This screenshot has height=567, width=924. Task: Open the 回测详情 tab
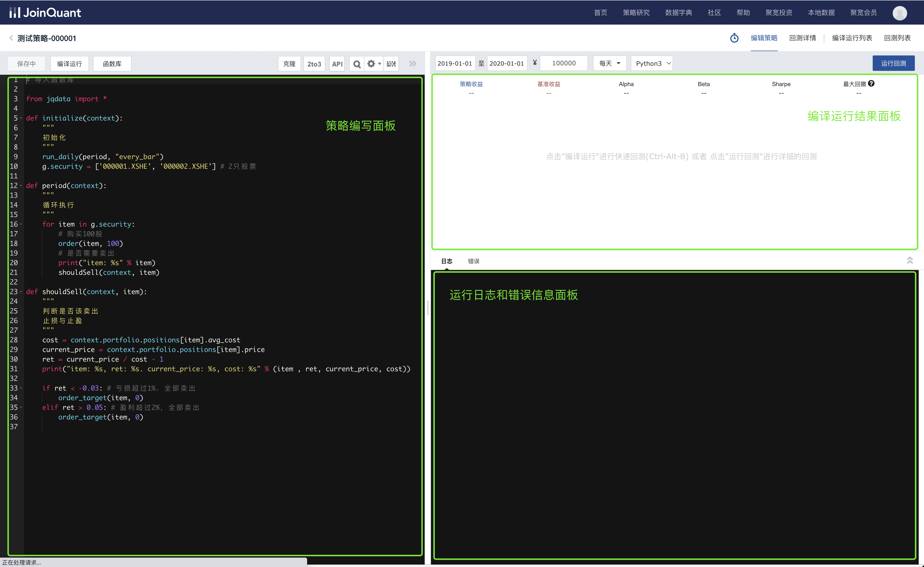pyautogui.click(x=803, y=38)
